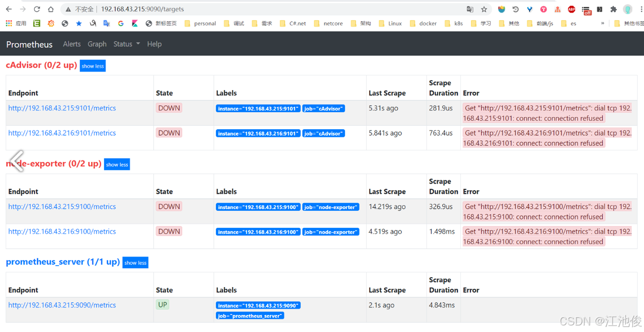The width and height of the screenshot is (644, 332).
Task: Click the translate page icon in address bar
Action: pyautogui.click(x=470, y=9)
